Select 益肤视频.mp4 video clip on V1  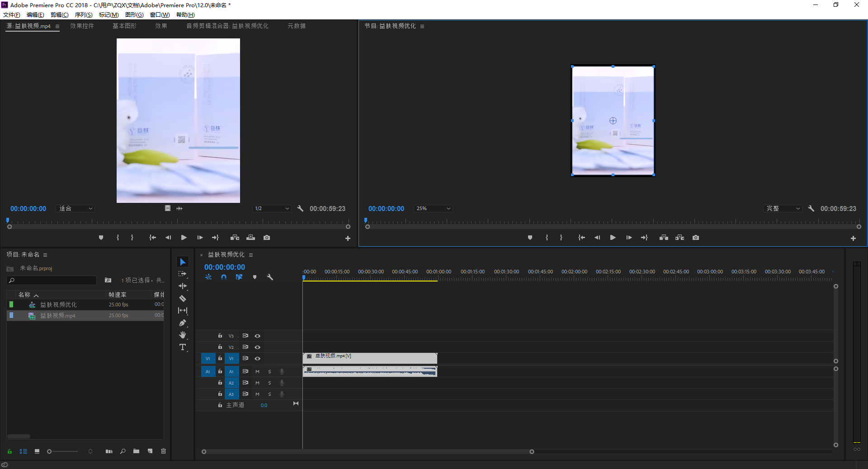coord(370,358)
